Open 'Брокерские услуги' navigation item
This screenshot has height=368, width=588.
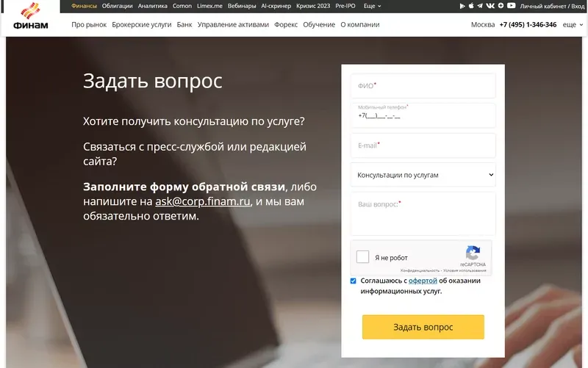(141, 25)
